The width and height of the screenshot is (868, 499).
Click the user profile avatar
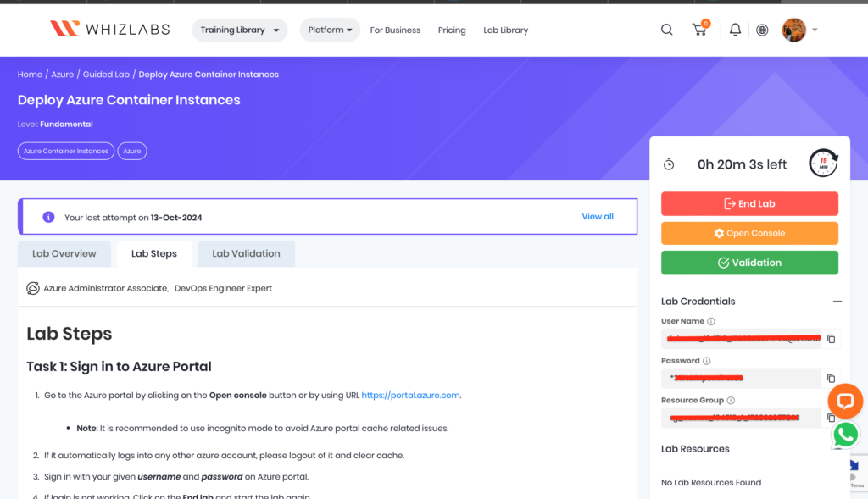point(793,30)
